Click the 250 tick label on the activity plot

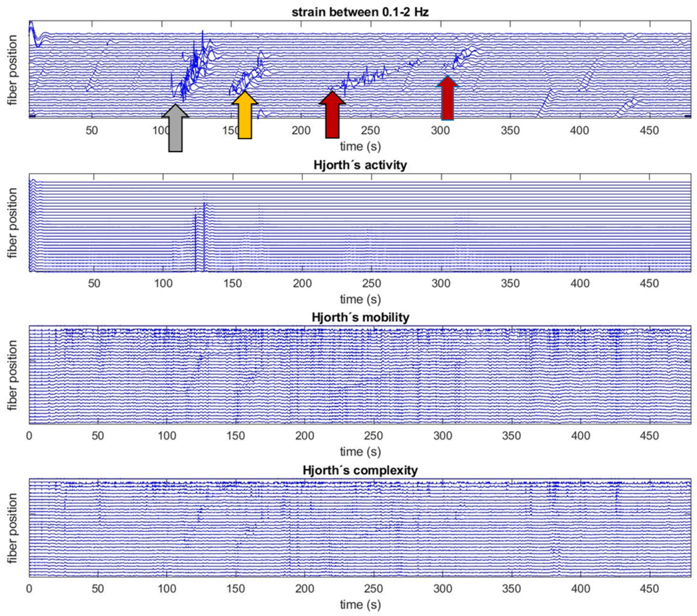click(372, 283)
